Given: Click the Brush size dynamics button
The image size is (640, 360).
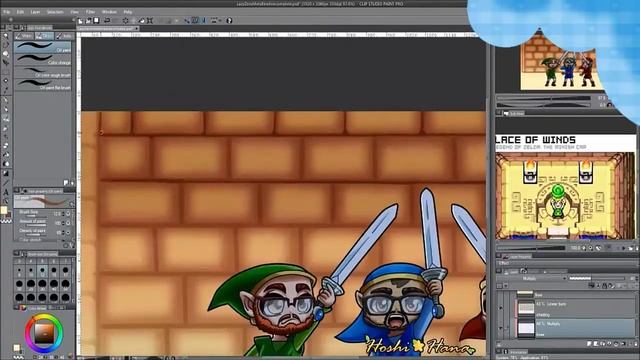Looking at the screenshot, I should click(68, 213).
